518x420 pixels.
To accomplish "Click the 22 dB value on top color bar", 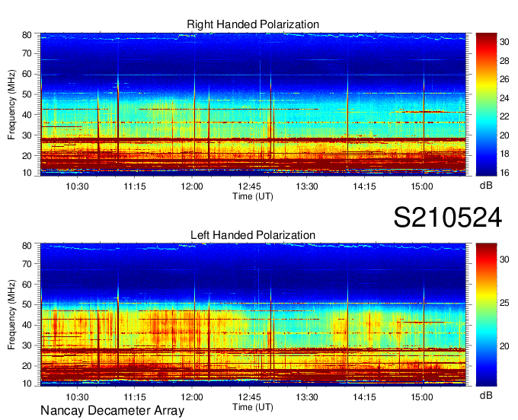I will pyautogui.click(x=504, y=117).
